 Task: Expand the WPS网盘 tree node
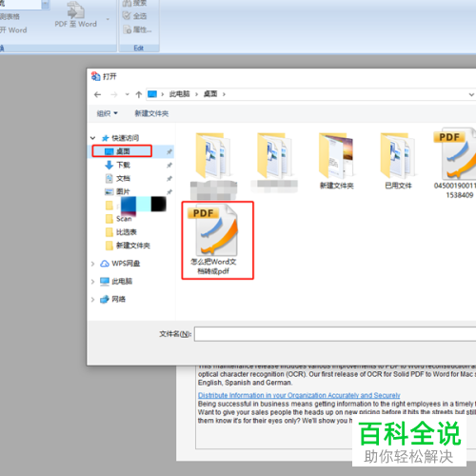click(92, 264)
